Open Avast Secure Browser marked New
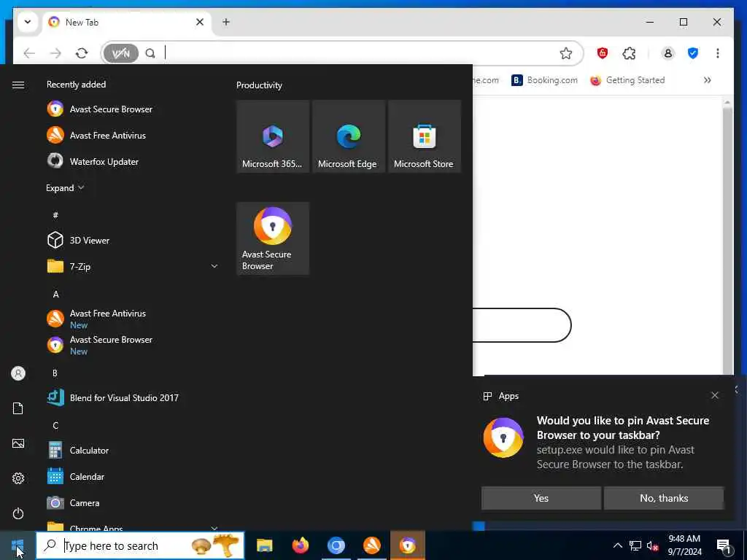 [x=133, y=345]
